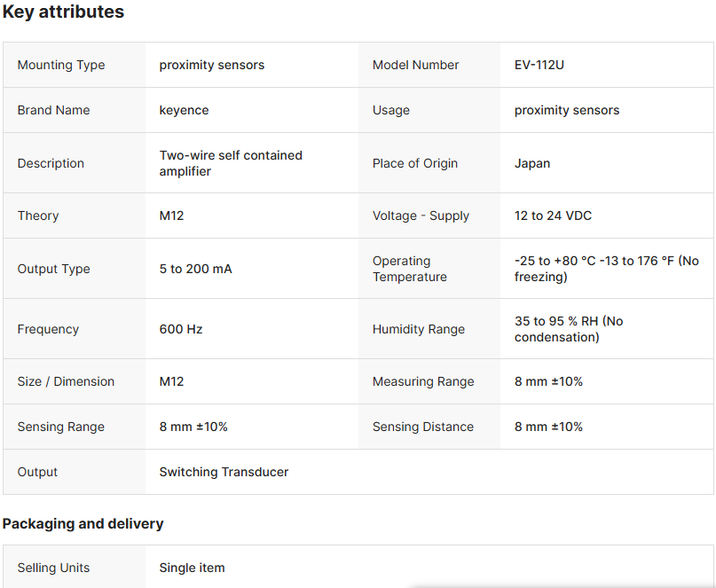
Task: Click the Switching Transducer output value
Action: (224, 472)
